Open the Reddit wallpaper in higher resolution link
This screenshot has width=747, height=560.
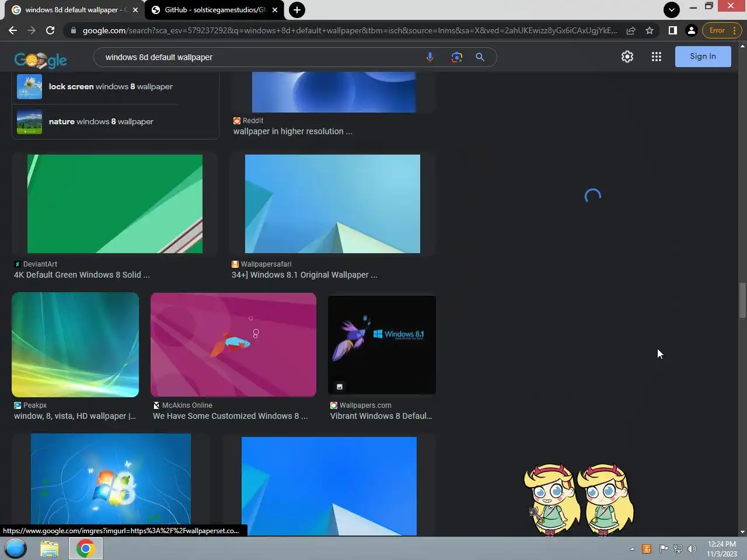tap(292, 131)
